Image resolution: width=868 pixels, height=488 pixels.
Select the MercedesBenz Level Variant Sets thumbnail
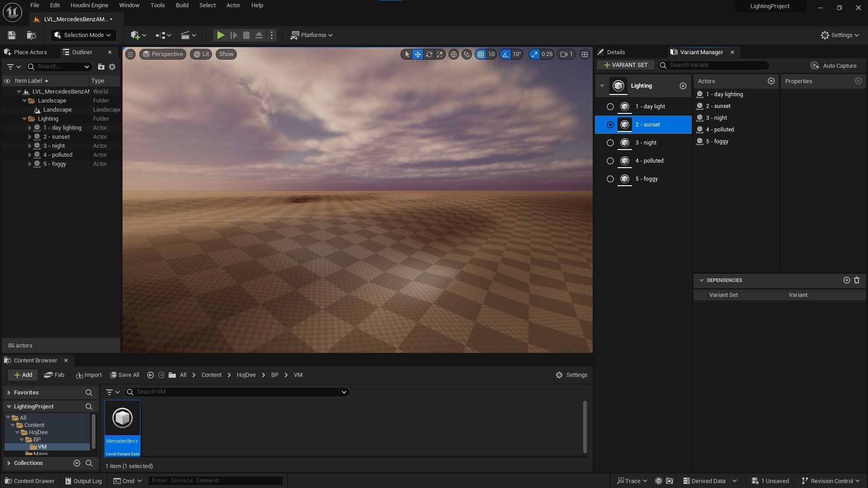pyautogui.click(x=123, y=428)
